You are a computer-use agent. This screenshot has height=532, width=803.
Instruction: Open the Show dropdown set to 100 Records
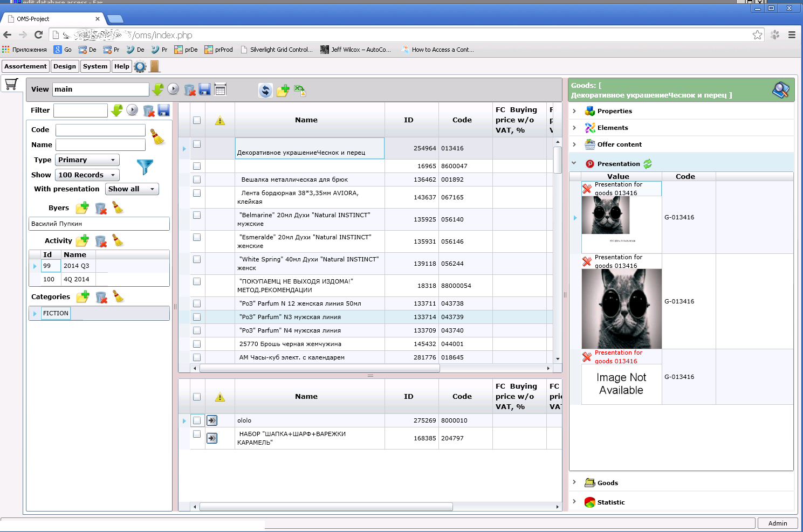(x=87, y=175)
